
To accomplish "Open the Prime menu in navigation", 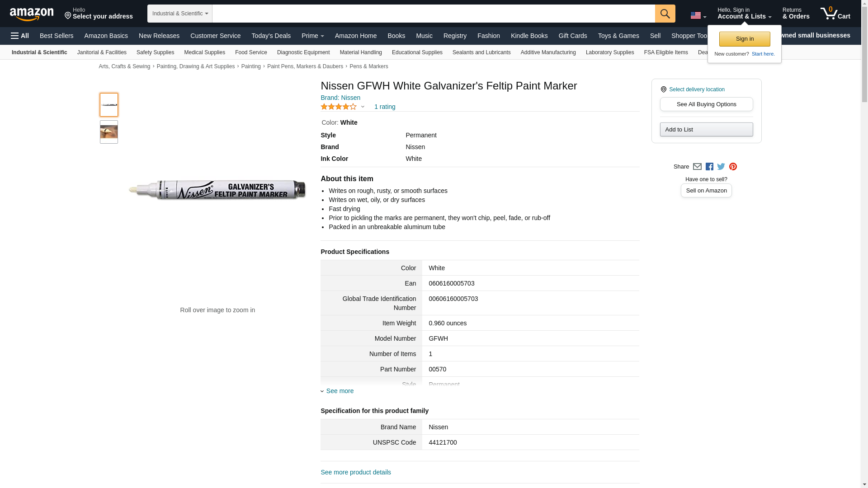I will click(x=312, y=36).
